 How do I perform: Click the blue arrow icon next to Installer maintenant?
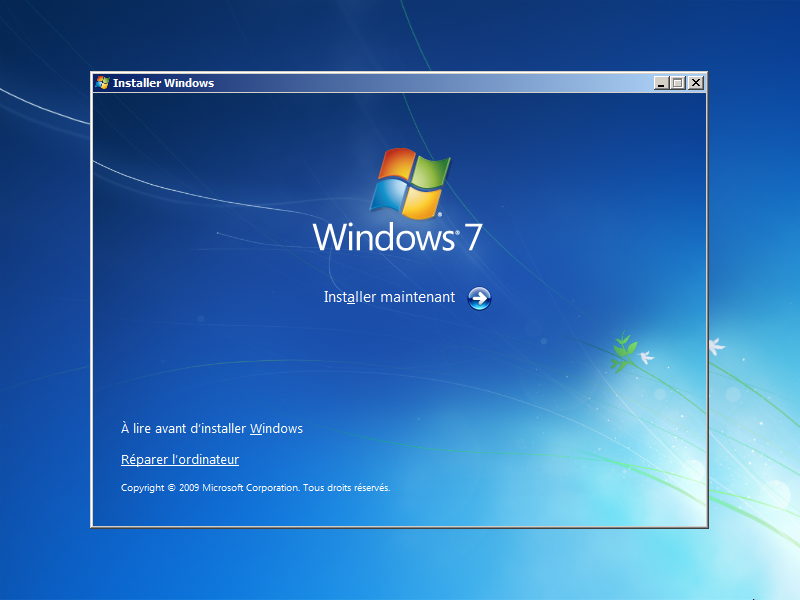tap(479, 297)
